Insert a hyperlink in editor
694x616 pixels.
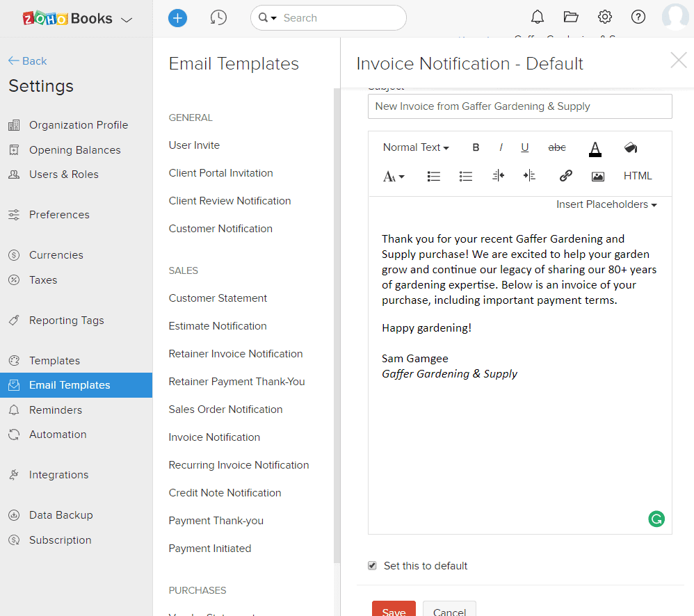[565, 176]
